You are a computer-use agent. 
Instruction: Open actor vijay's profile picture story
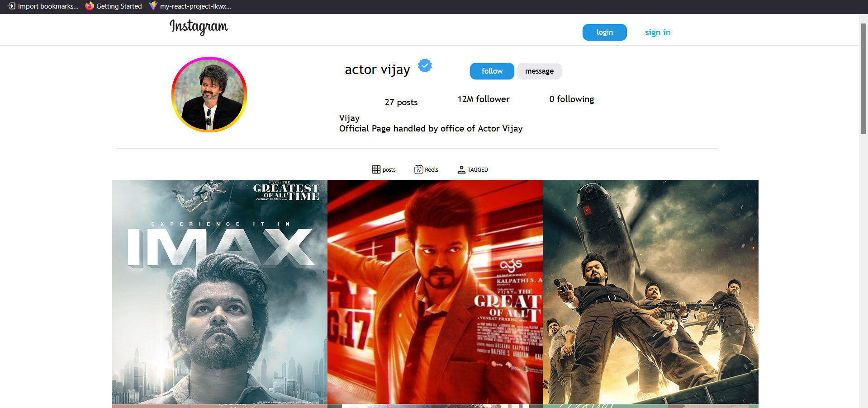(209, 94)
